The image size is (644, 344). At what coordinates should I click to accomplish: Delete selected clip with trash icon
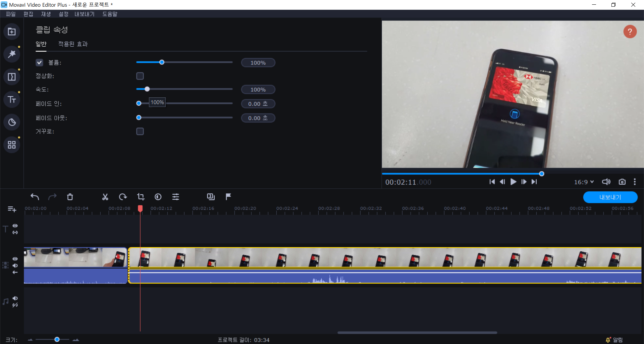point(70,197)
